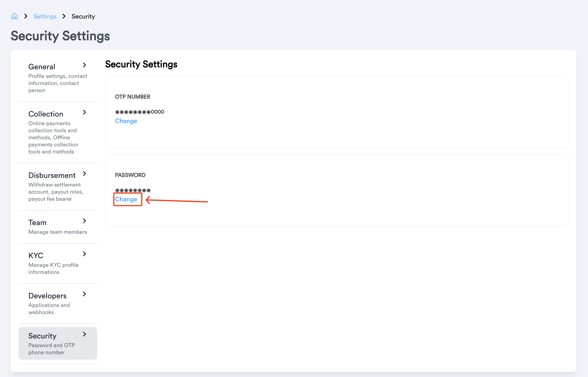Open the General settings section
This screenshot has height=377, width=588.
[x=58, y=78]
